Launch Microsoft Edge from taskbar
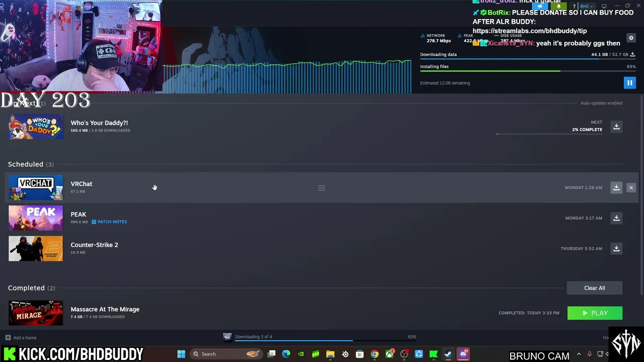 286,354
